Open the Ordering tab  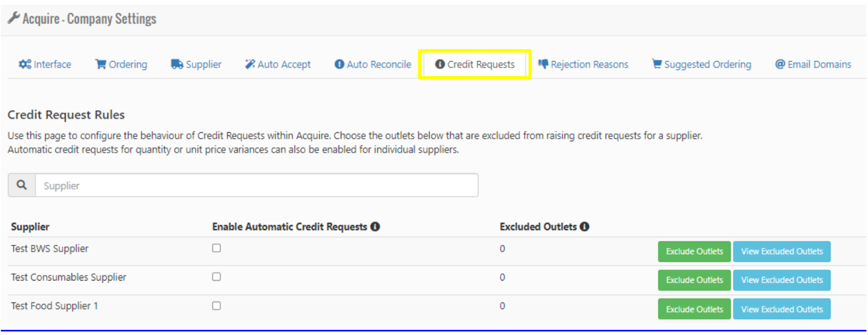121,64
